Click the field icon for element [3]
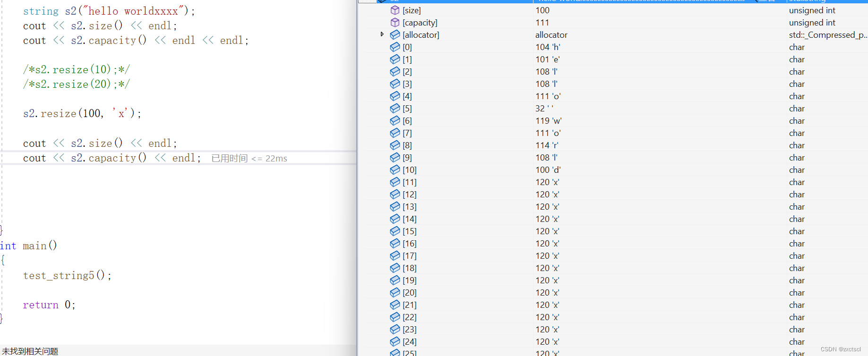This screenshot has height=356, width=868. coord(395,84)
